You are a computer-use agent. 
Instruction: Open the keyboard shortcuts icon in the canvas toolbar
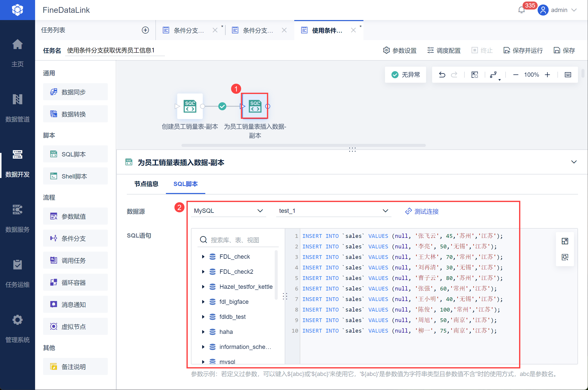coord(568,75)
